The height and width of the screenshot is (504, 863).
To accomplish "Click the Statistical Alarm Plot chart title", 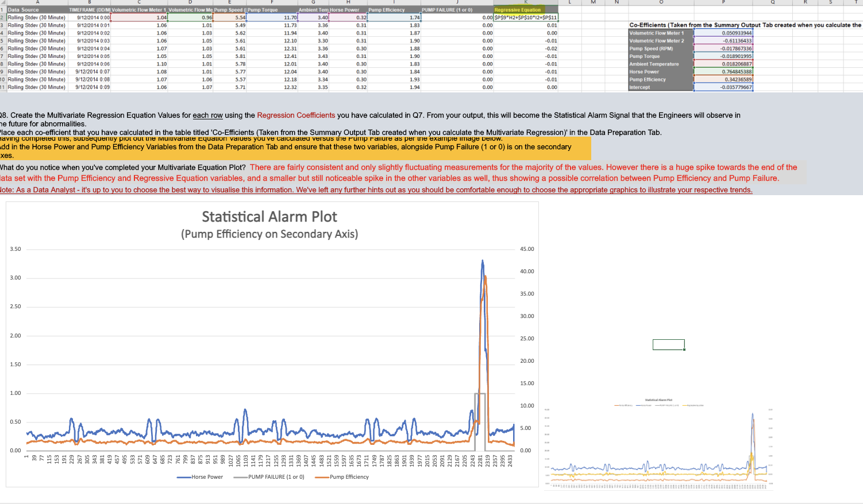I will pyautogui.click(x=269, y=217).
